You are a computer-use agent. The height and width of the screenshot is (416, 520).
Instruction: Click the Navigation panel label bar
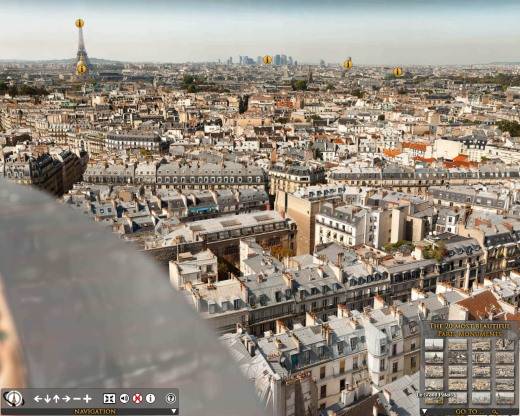95,412
